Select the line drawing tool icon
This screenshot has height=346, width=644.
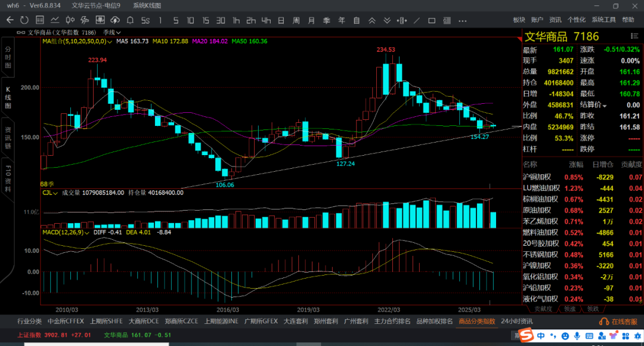coord(417,20)
